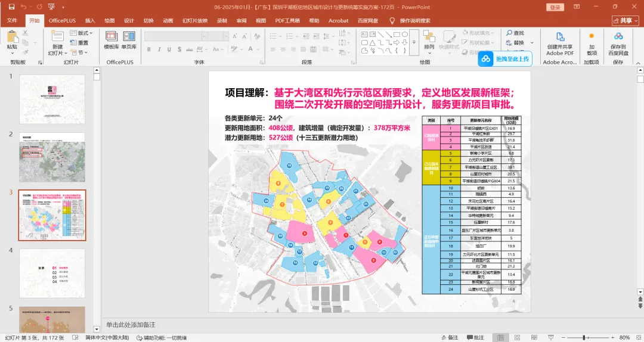Click the 加载项 add-ins icon

click(x=592, y=36)
